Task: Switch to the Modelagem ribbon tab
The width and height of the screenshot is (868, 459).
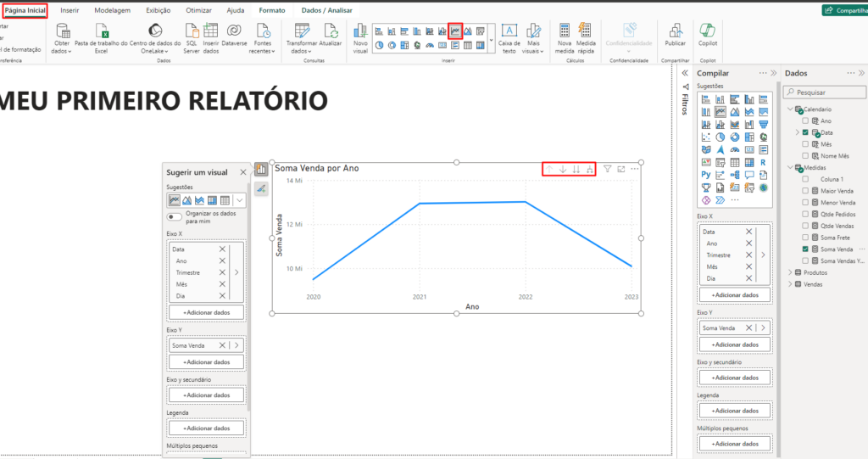Action: tap(112, 10)
